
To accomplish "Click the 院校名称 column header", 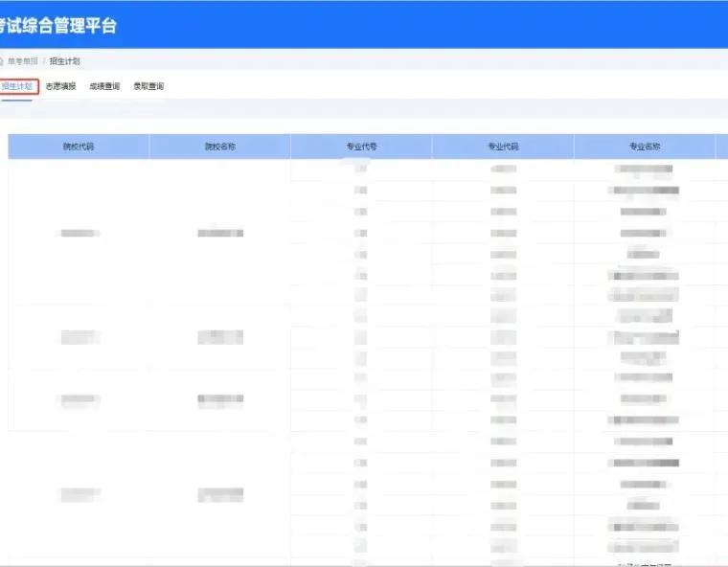I will click(220, 147).
